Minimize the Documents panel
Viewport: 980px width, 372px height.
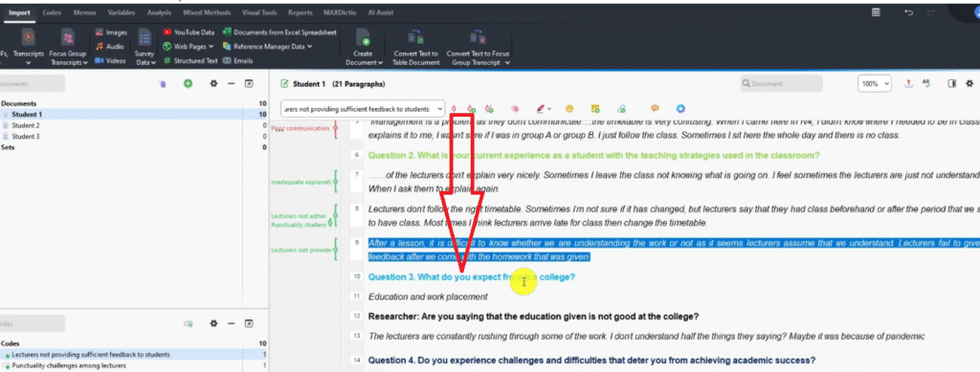click(232, 83)
